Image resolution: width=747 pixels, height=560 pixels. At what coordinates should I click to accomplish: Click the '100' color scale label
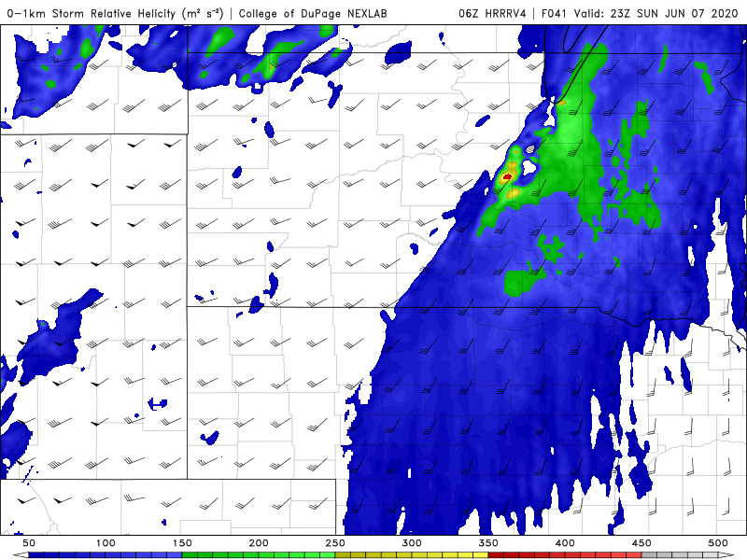[106, 543]
